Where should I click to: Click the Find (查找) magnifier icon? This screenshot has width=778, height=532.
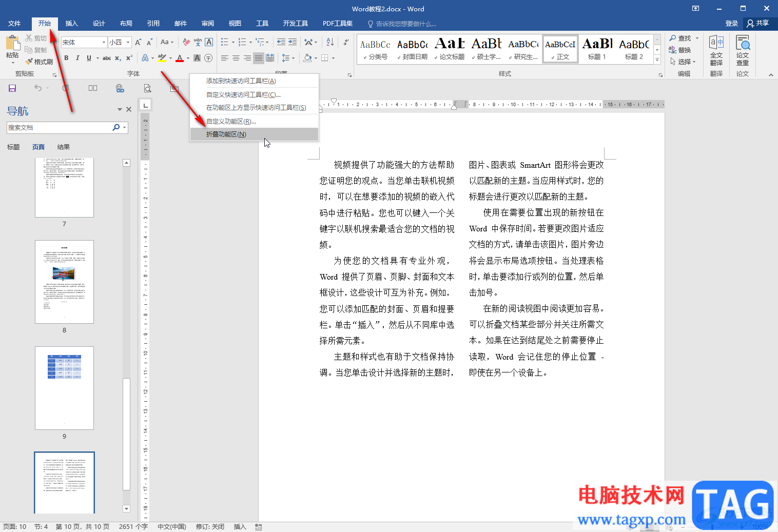coord(673,38)
